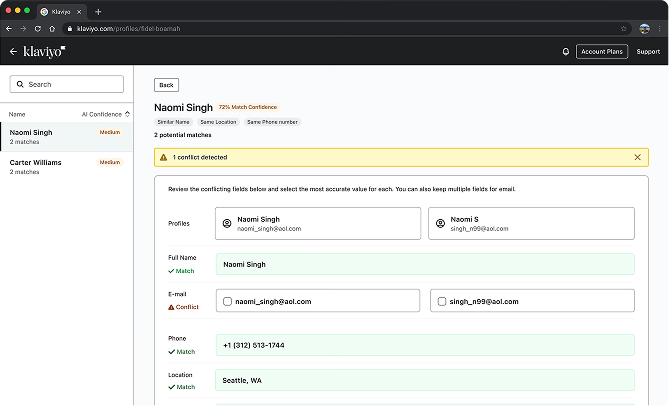Select Carter Williams in the sidebar list
The image size is (669, 406).
pos(67,166)
